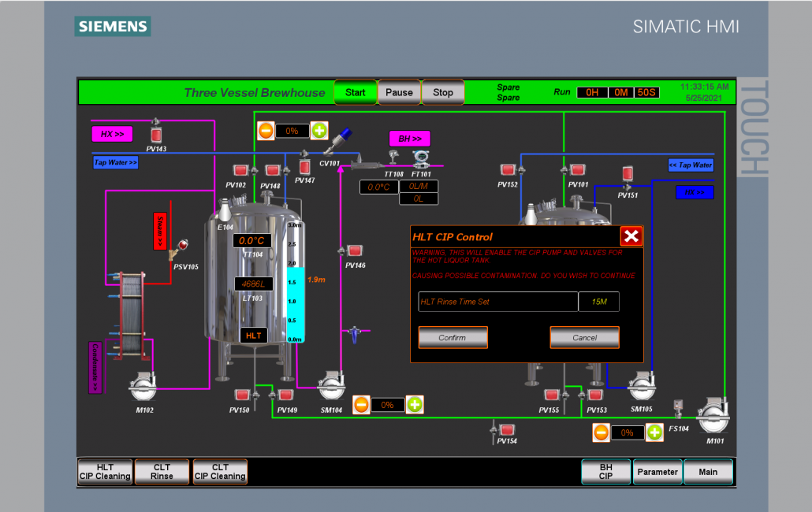Screen dimensions: 812x512
Task: Toggle valve PV102
Action: [x=242, y=171]
